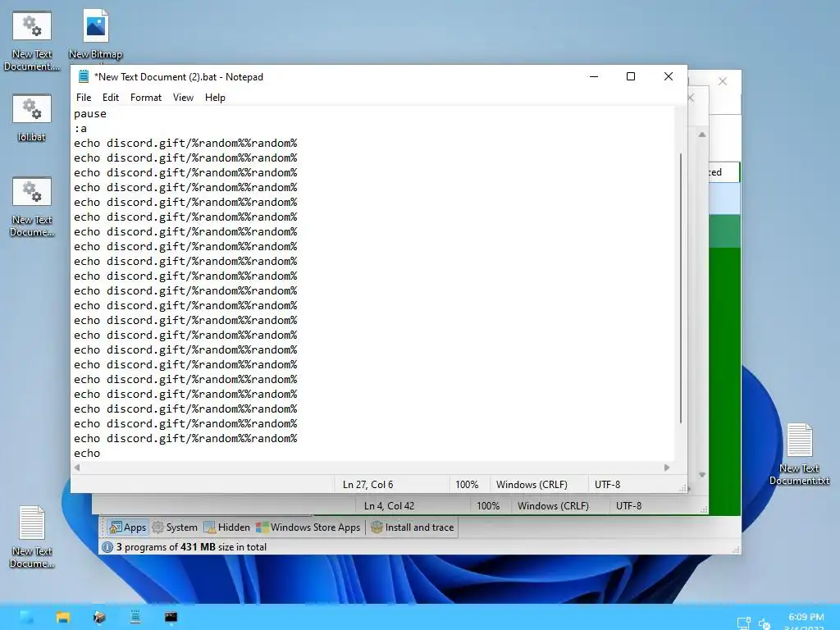Place cursor on the last 'echo' line
The height and width of the screenshot is (630, 840).
pyautogui.click(x=87, y=453)
